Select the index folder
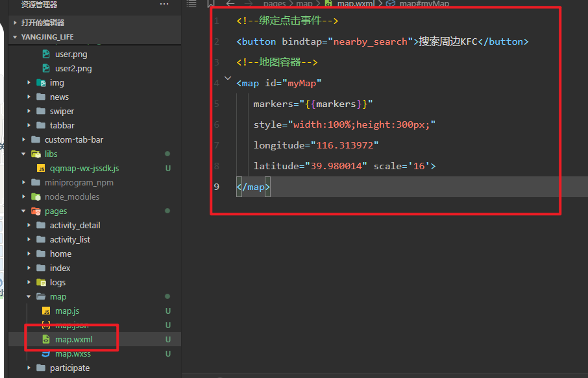This screenshot has height=378, width=588. coord(60,268)
